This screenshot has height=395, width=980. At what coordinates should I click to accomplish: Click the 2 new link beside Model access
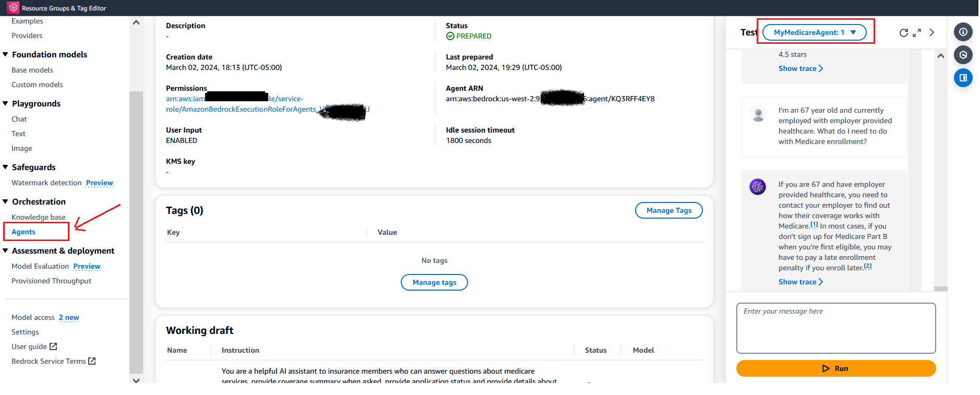tap(69, 317)
